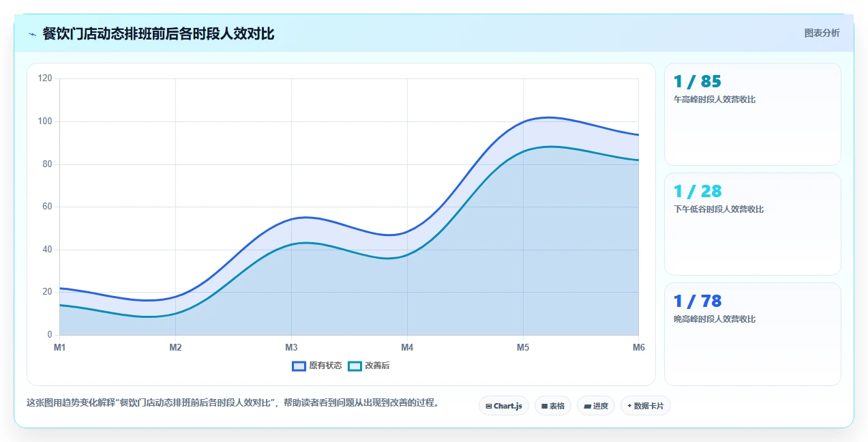Image resolution: width=868 pixels, height=442 pixels.
Task: Click the M3 x-axis label
Action: (291, 347)
